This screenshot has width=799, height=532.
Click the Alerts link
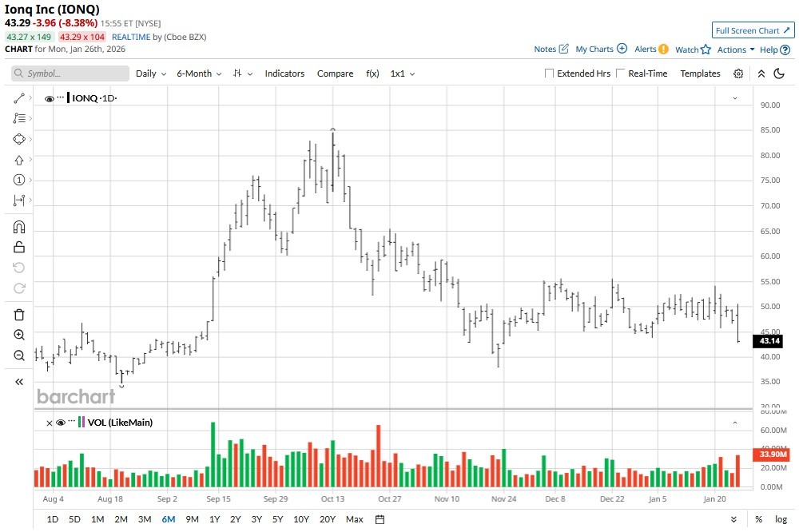click(x=645, y=49)
